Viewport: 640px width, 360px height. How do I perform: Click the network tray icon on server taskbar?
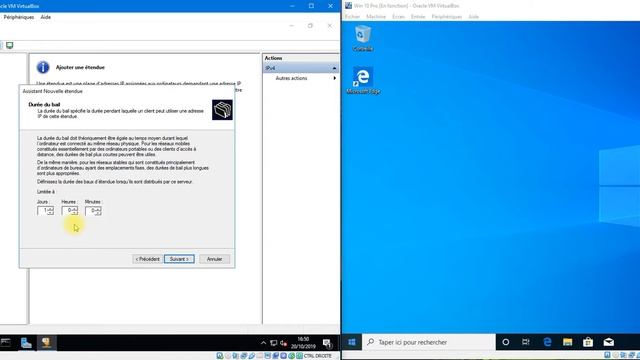[273, 343]
